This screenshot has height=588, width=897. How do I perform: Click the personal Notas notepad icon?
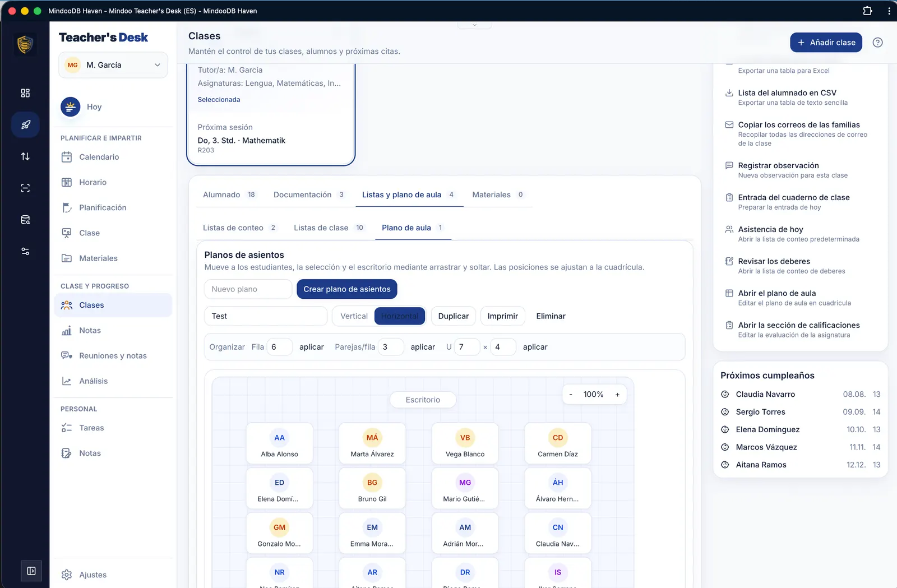tap(67, 453)
